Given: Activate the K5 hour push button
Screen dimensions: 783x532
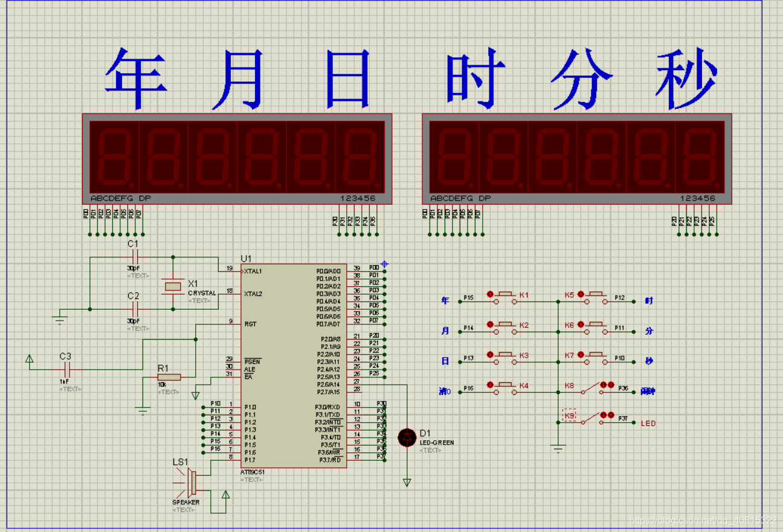Looking at the screenshot, I should pyautogui.click(x=596, y=297).
